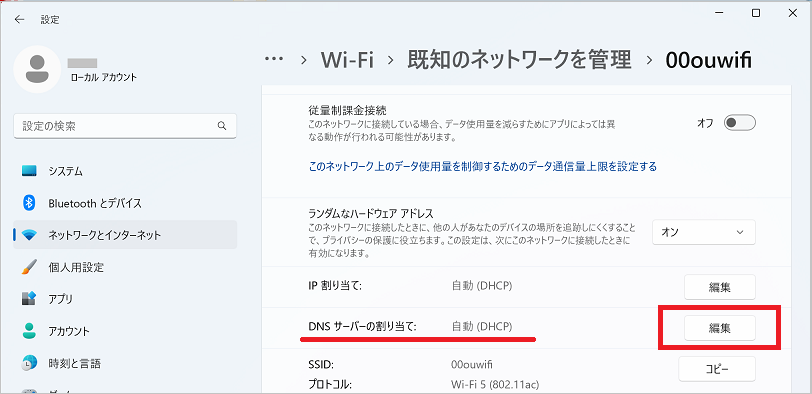Open アプリ settings category
The image size is (812, 394).
click(125, 299)
